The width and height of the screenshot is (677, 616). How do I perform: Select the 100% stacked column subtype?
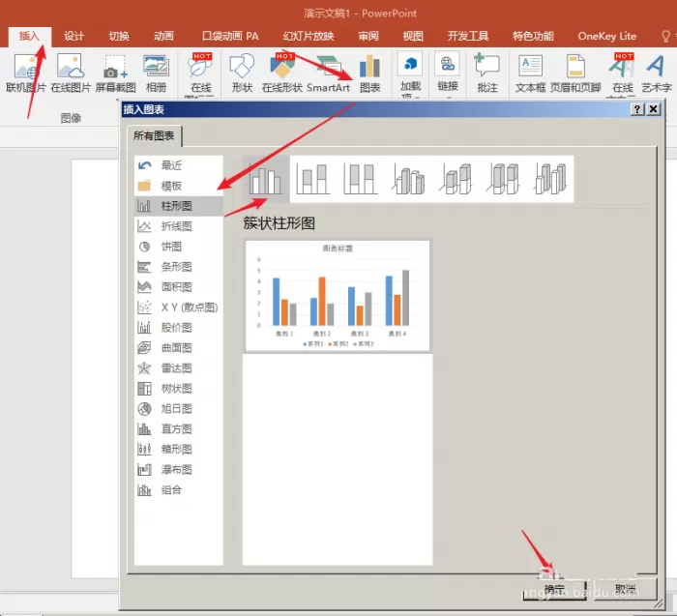tap(361, 179)
